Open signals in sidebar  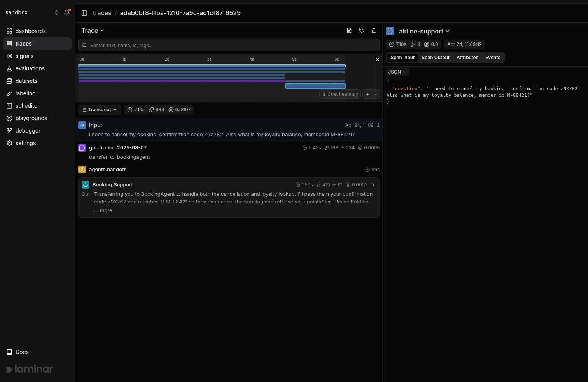37,56
